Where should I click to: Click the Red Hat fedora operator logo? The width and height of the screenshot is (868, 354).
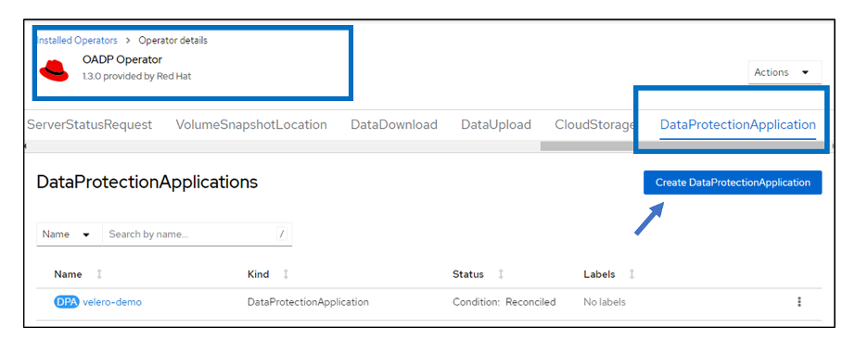pos(54,70)
